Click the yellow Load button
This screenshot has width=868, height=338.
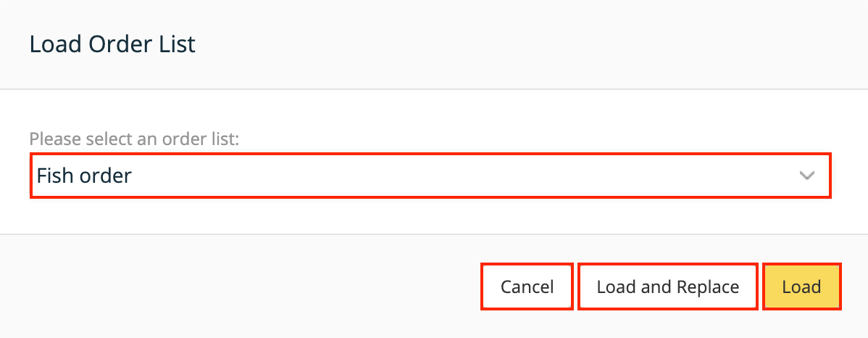[801, 287]
